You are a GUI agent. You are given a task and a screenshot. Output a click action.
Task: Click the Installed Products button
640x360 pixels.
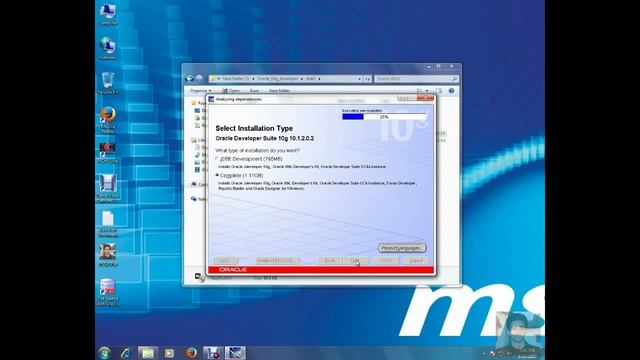tap(277, 260)
